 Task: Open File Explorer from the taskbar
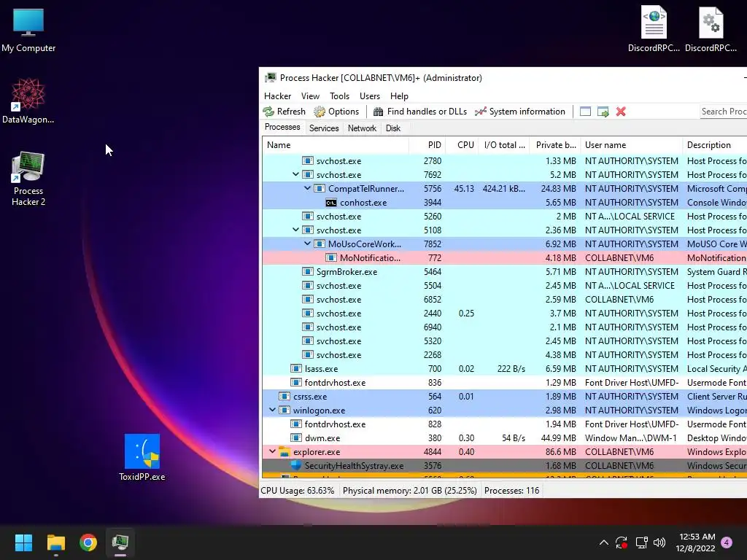(55, 542)
